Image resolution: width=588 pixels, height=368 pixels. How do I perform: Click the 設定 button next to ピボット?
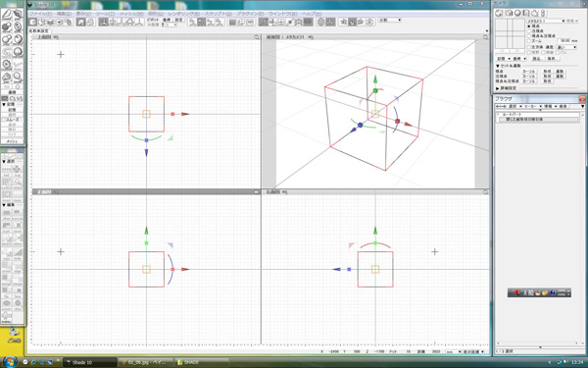(x=179, y=20)
